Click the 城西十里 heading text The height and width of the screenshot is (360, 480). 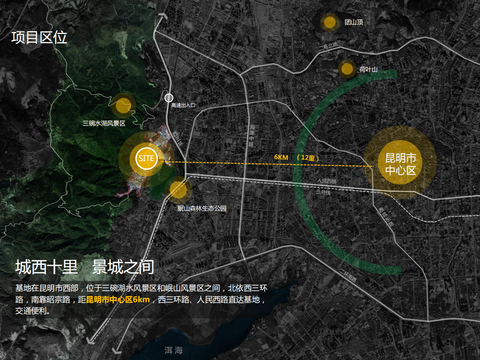[x=46, y=267]
